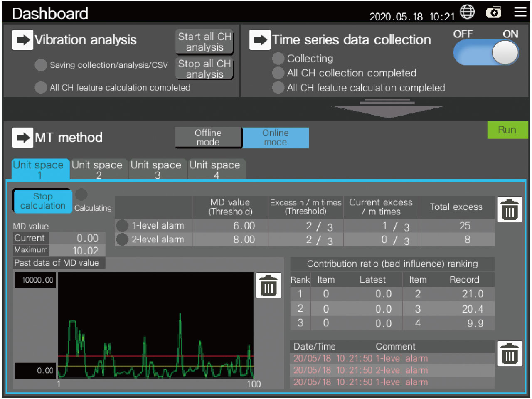The width and height of the screenshot is (532, 399).
Task: Open the Unit space 4 tab
Action: tap(215, 169)
